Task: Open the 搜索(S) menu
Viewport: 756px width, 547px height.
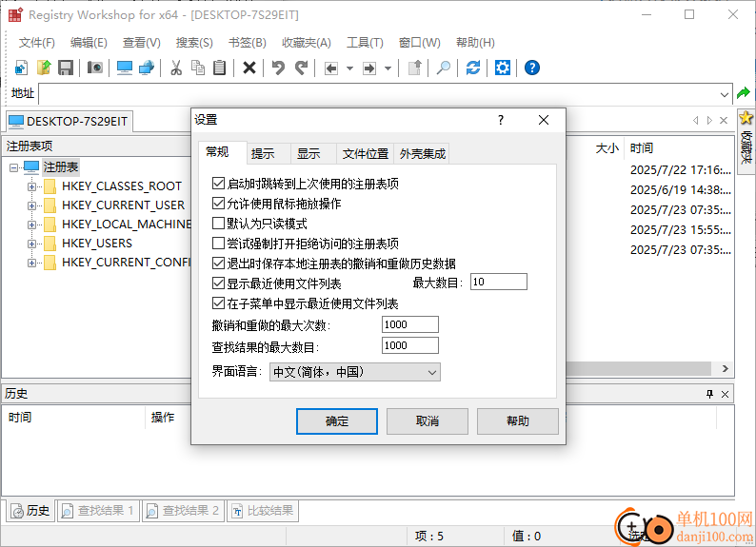Action: (194, 43)
